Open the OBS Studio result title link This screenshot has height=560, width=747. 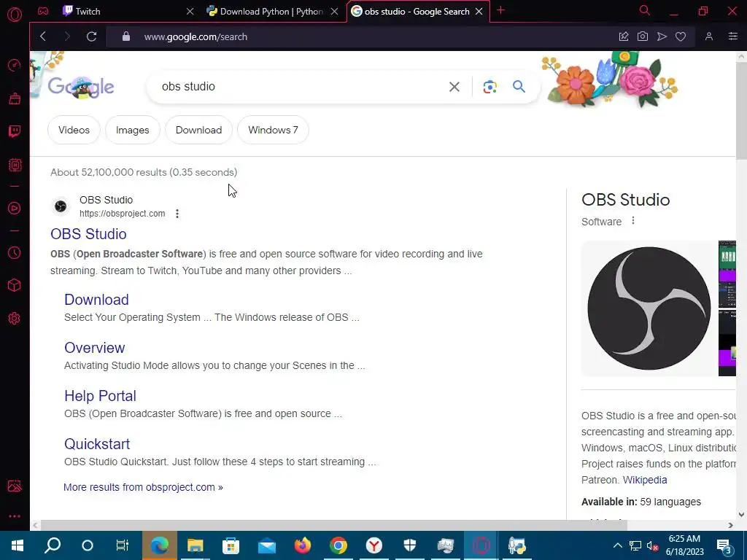(x=88, y=234)
